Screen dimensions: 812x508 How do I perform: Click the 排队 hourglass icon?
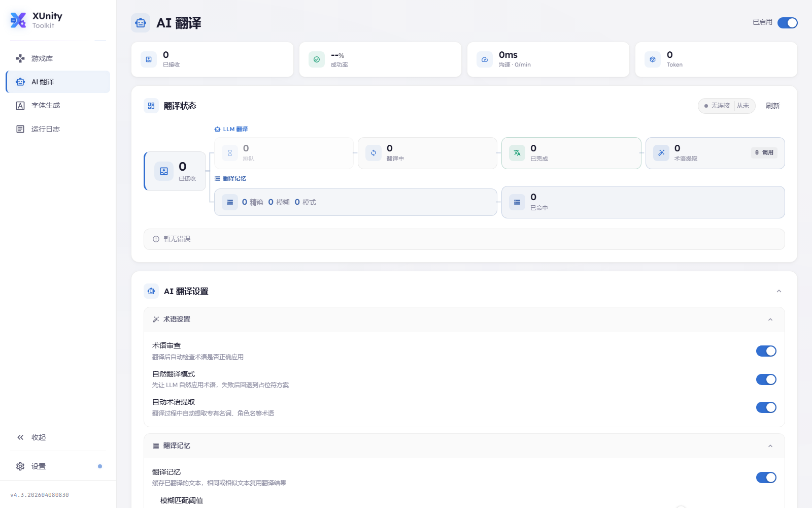click(x=230, y=153)
